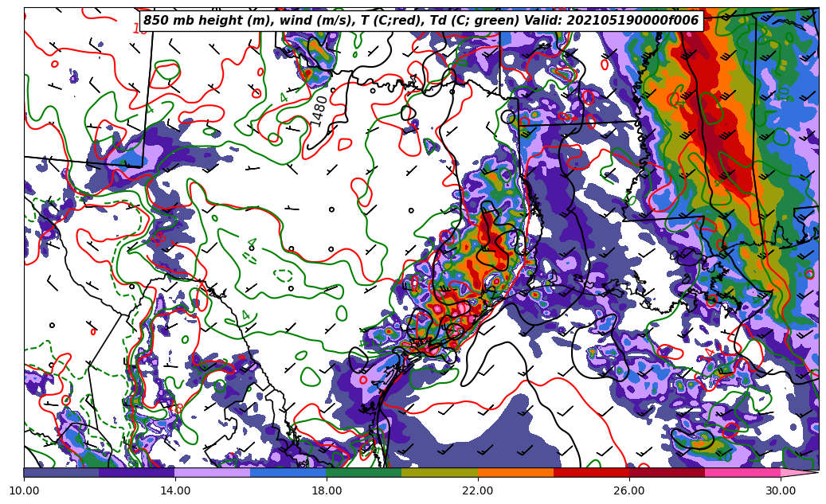Click the 1480 height contour label
Screen dimensions: 826x504
[x=319, y=111]
